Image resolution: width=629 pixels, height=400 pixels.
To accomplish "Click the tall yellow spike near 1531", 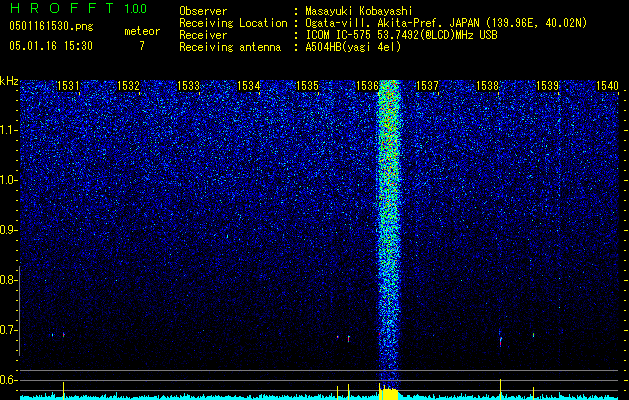I will 63,390.
